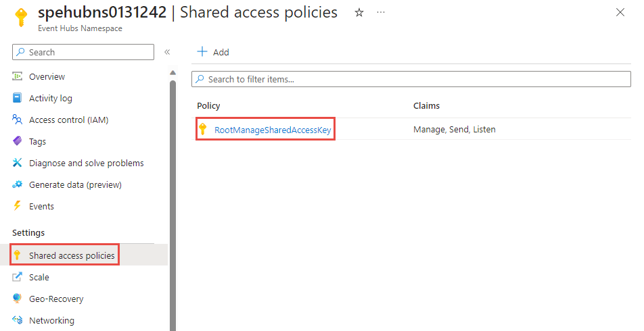Click the Scale icon in the sidebar
Screen dimensions: 644x331
pos(18,277)
